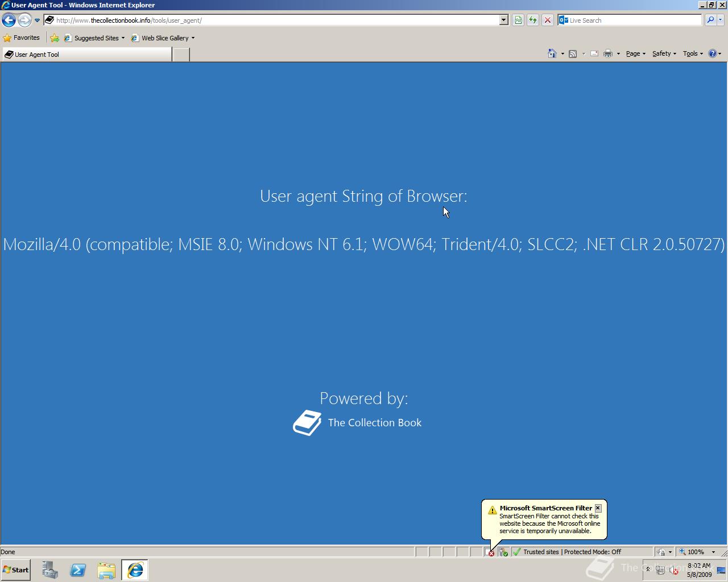
Task: Expand the Web Slice Gallery arrow
Action: tap(193, 38)
